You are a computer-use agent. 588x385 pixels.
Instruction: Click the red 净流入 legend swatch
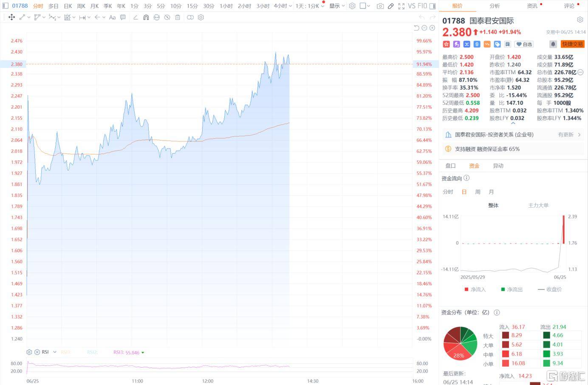pyautogui.click(x=466, y=289)
